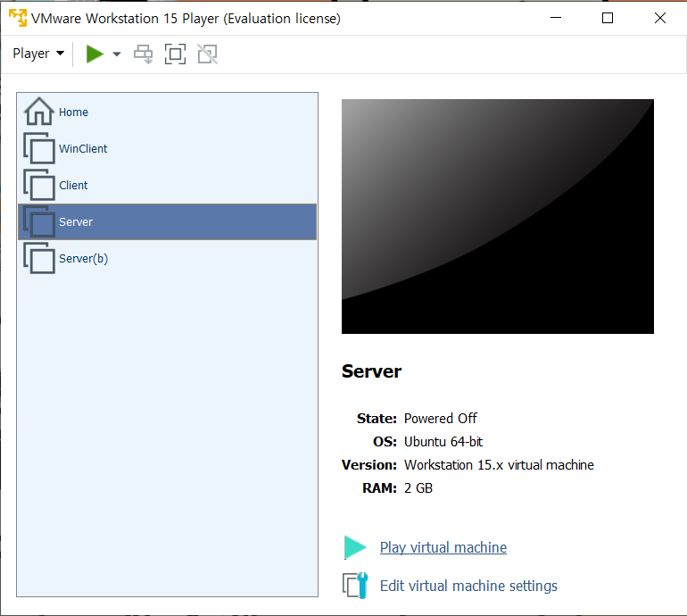Click the bold 'Server' heading
This screenshot has height=616, width=687.
point(371,371)
